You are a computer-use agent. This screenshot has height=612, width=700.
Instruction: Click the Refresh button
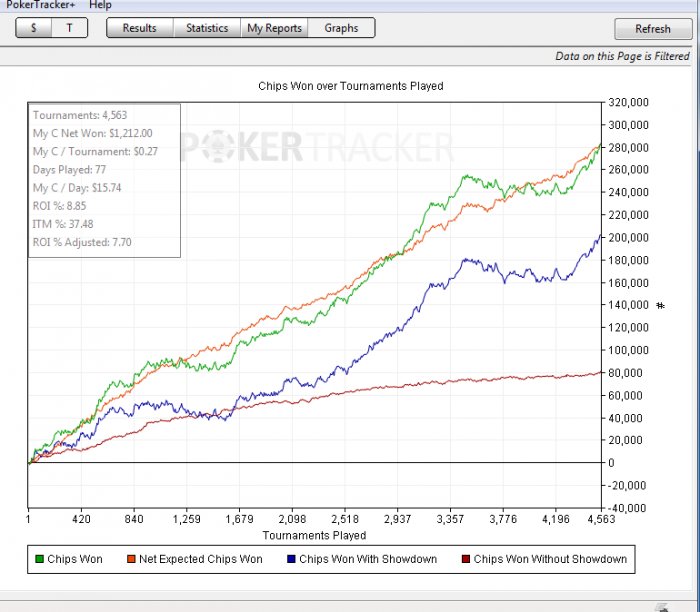653,29
